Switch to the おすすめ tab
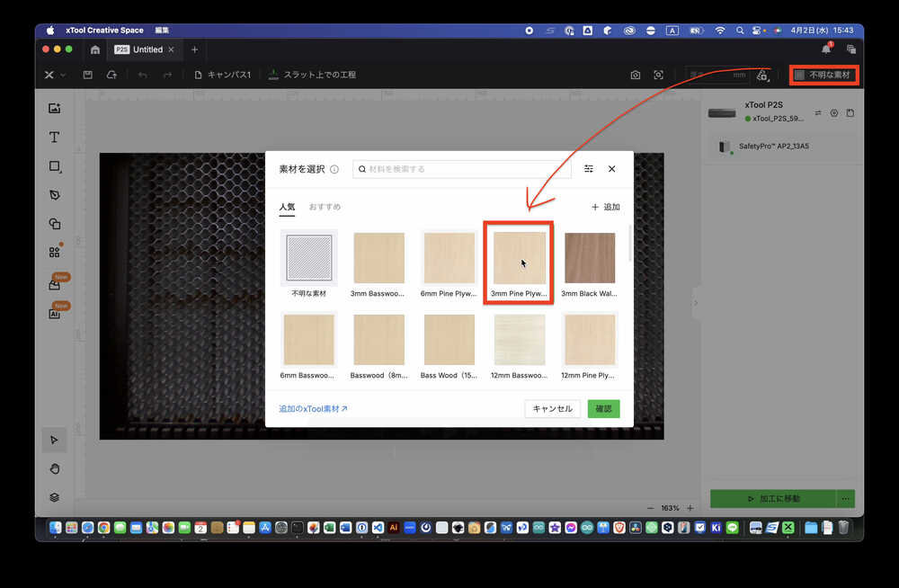This screenshot has width=899, height=588. (x=325, y=207)
